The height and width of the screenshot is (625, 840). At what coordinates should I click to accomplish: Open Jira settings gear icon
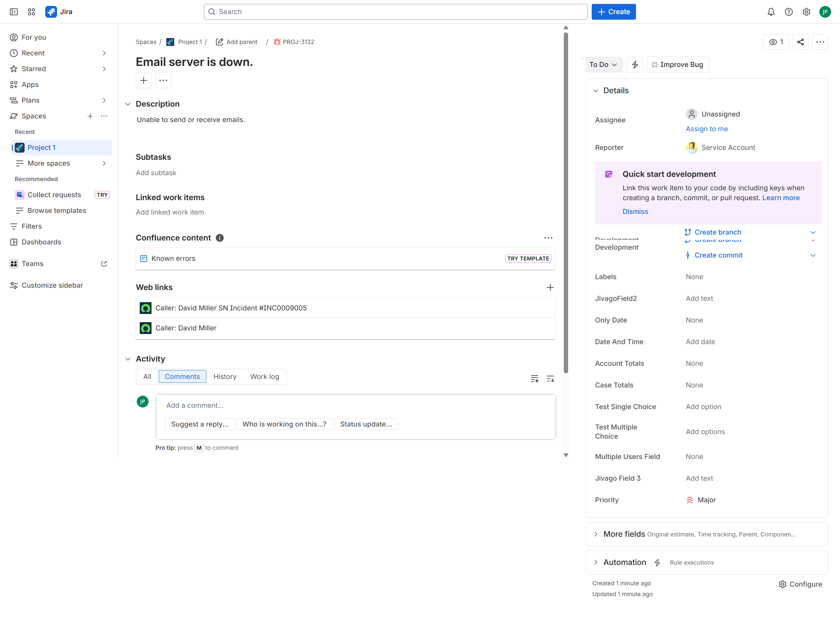[x=806, y=12]
